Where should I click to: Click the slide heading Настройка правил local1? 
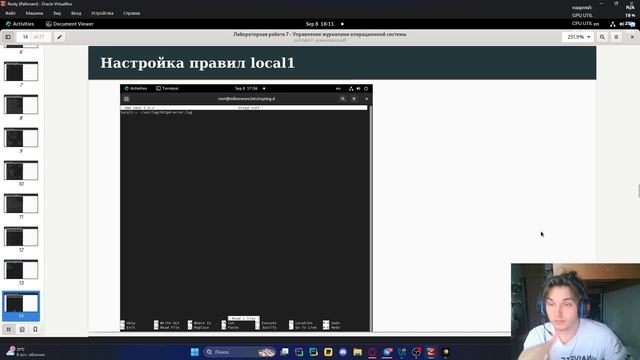tap(198, 63)
